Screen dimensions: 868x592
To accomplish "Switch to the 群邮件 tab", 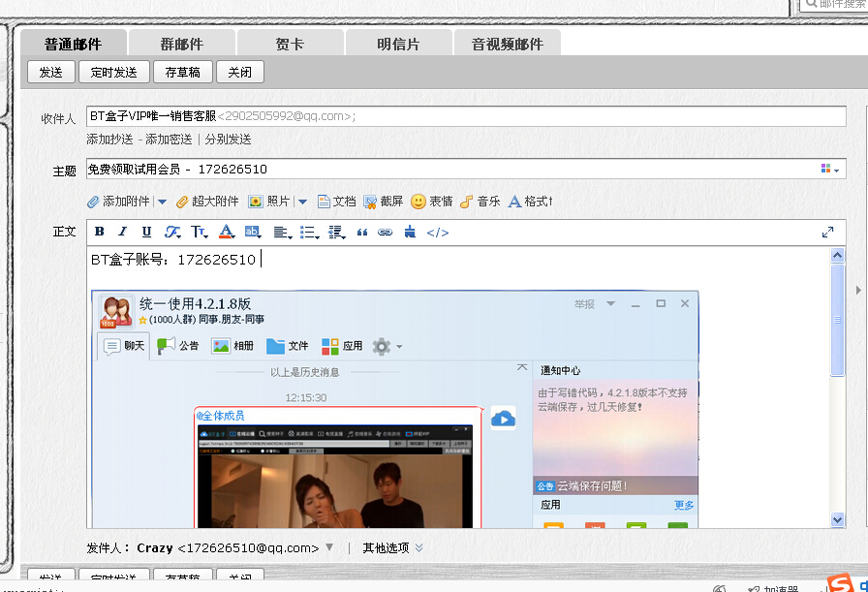I will (181, 44).
